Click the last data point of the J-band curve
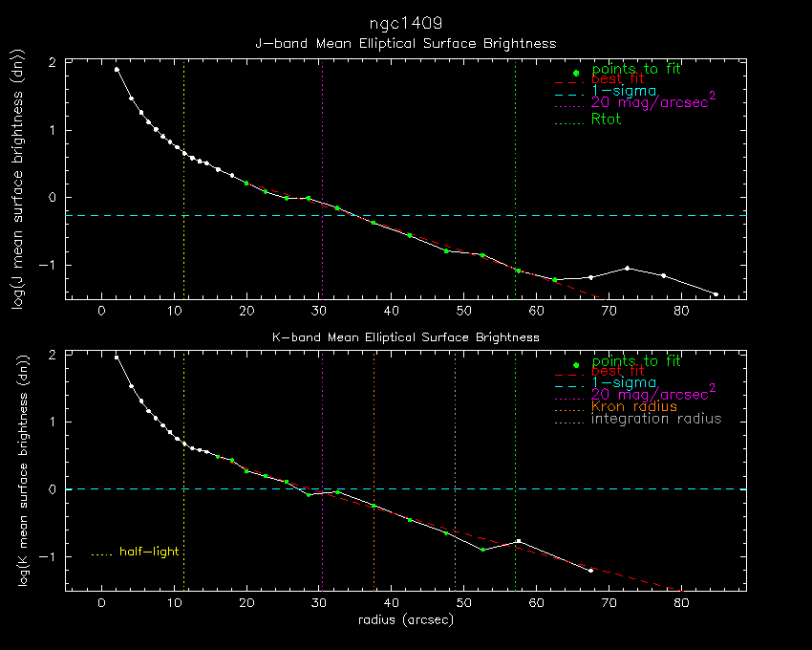 point(715,293)
